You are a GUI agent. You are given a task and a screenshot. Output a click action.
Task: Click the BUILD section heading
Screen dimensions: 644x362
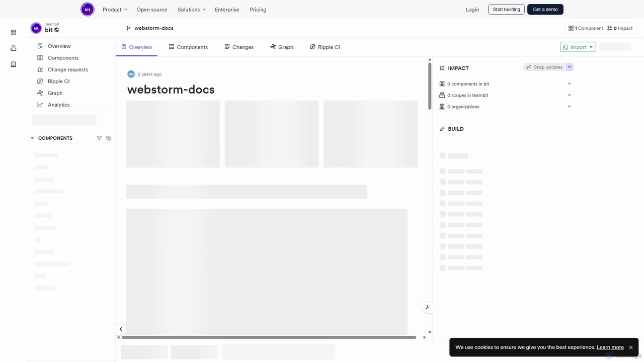click(x=456, y=129)
